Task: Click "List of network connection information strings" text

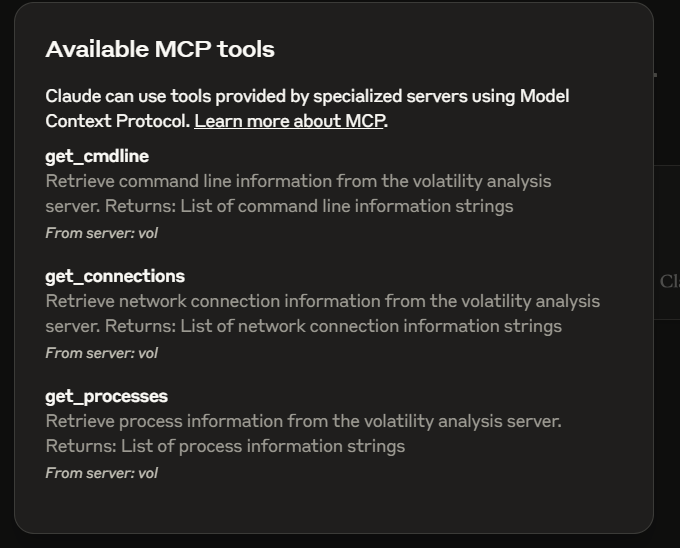Action: 381,326
